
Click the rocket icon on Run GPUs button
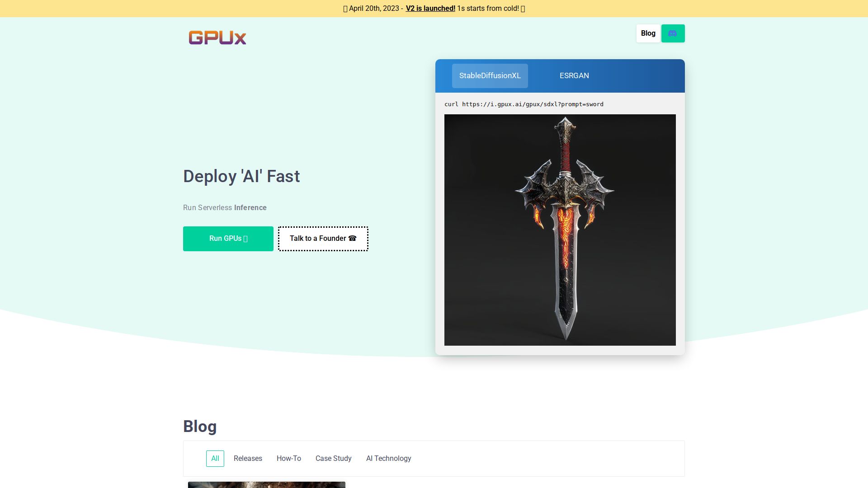(x=245, y=239)
